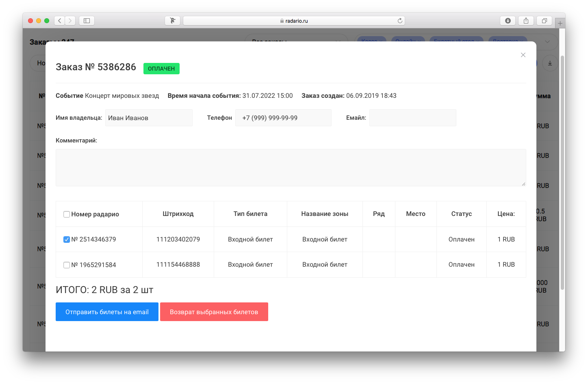Click Возврат выбранных билетов button
This screenshot has height=384, width=588.
pyautogui.click(x=214, y=312)
